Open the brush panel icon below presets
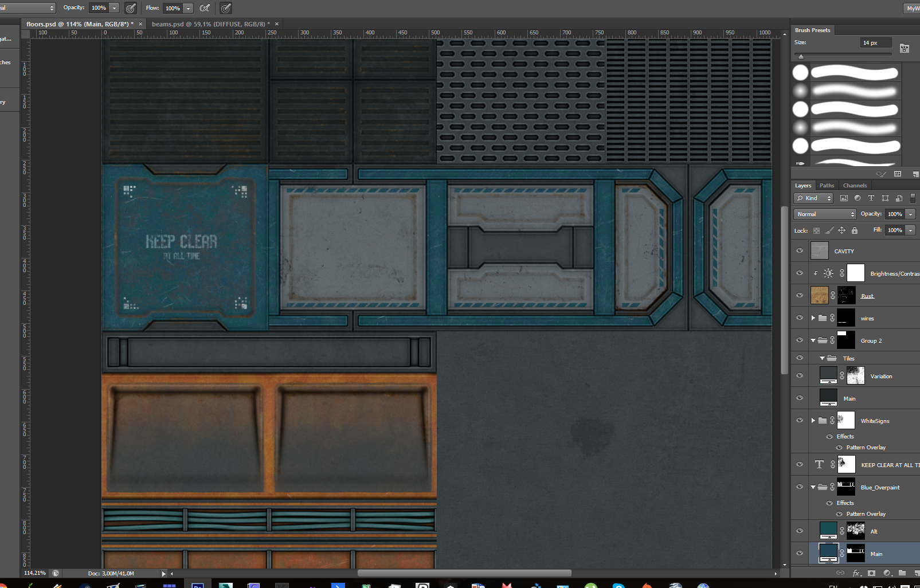This screenshot has height=588, width=920. [x=898, y=174]
